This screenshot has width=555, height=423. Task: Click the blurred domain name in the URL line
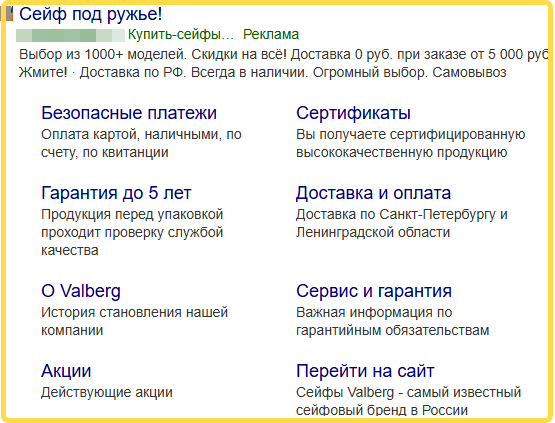tap(70, 35)
